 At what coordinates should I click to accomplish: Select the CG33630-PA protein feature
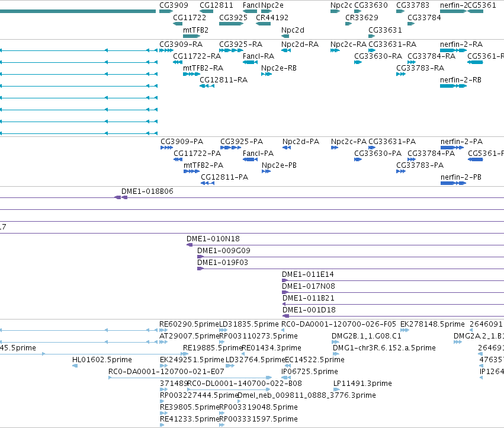358,159
